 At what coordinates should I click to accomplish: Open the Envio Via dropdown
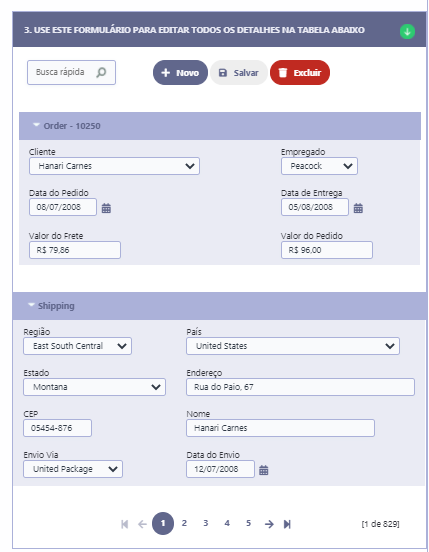pyautogui.click(x=73, y=469)
